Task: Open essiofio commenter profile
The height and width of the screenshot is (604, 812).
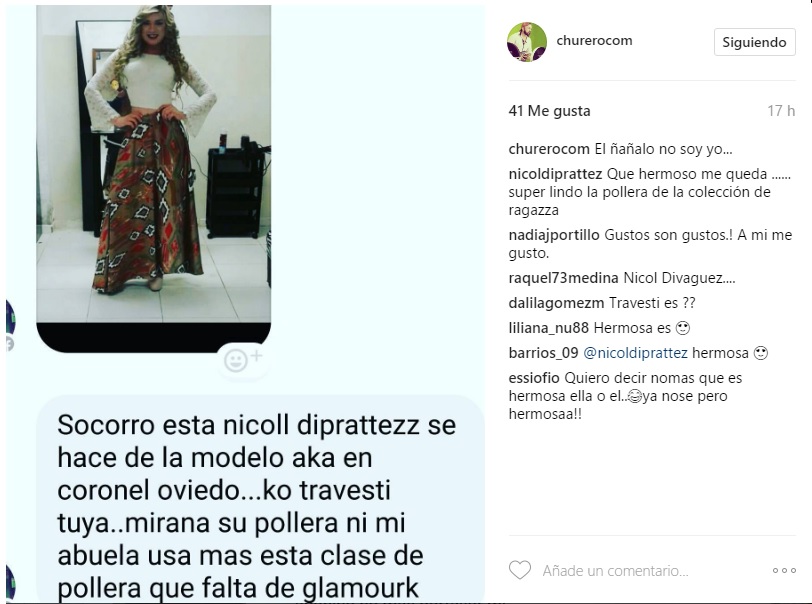Action: click(534, 378)
